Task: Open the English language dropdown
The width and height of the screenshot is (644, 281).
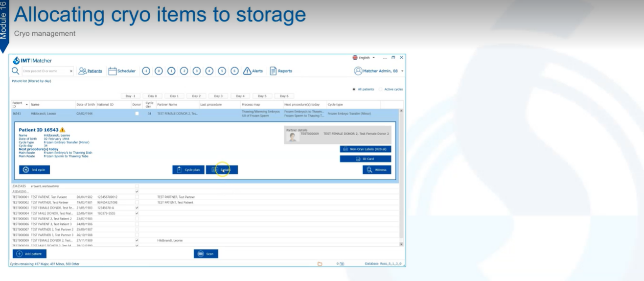Action: point(364,58)
